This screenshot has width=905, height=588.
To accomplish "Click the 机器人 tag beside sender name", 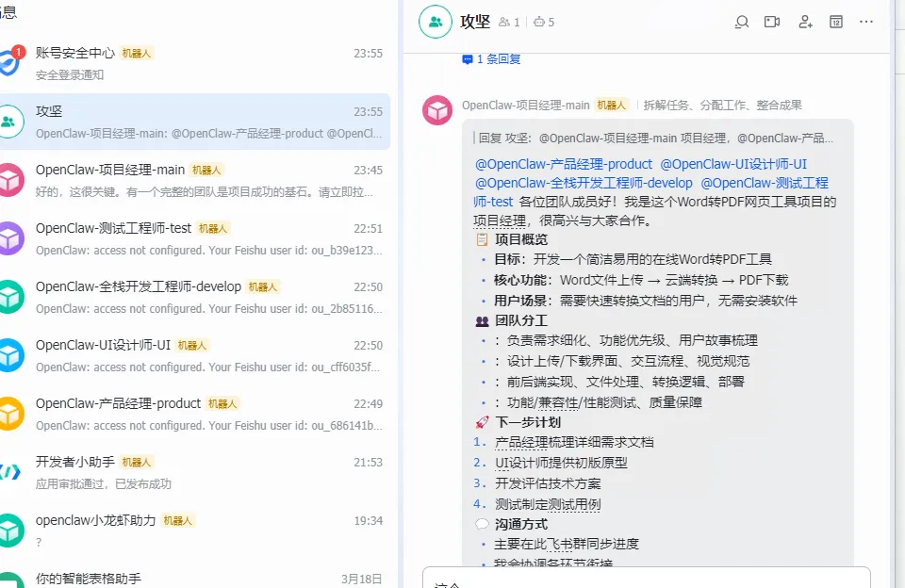I will coord(612,105).
